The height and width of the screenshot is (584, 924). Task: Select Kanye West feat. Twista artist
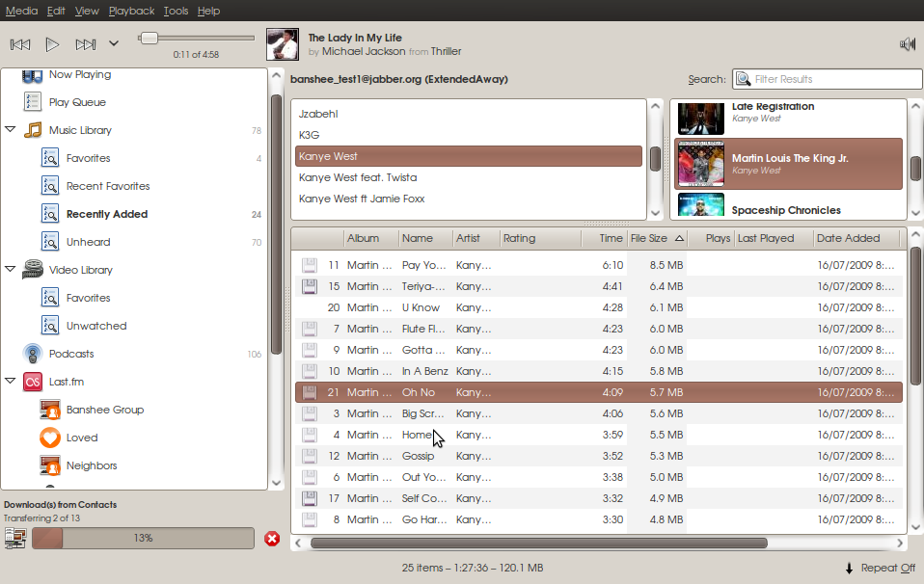pyautogui.click(x=469, y=177)
